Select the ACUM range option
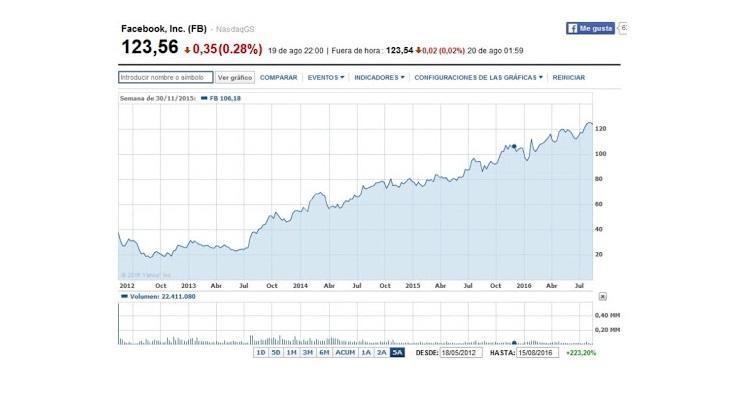The width and height of the screenshot is (750, 400). pos(344,353)
